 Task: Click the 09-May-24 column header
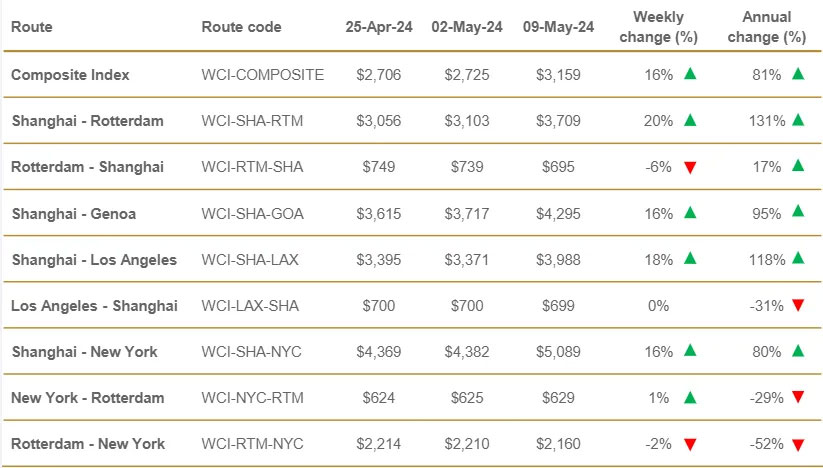coord(558,27)
